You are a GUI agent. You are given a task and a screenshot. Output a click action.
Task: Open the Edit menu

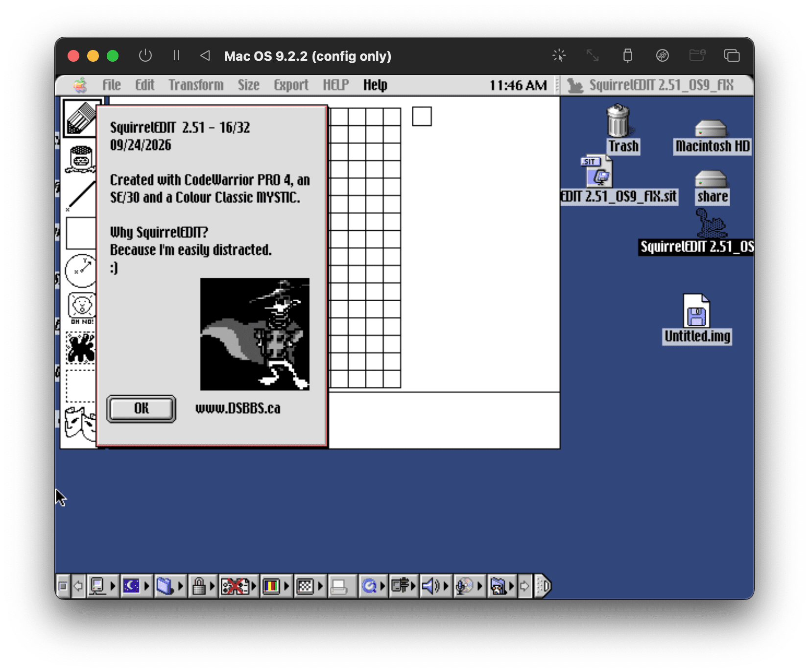pos(145,85)
